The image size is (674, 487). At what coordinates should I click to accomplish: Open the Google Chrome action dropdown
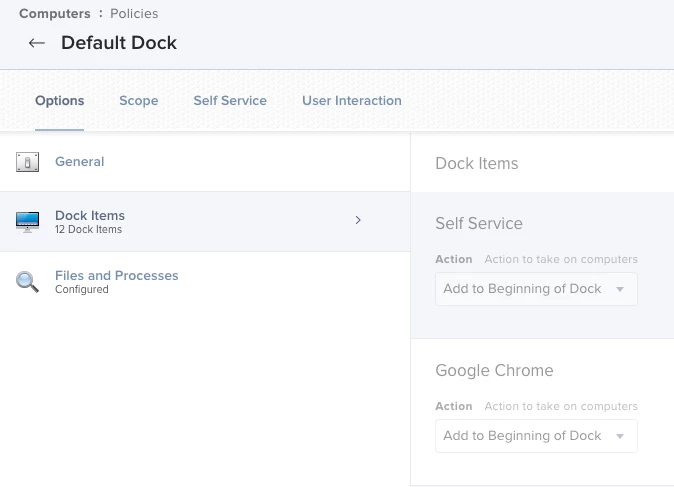point(536,436)
